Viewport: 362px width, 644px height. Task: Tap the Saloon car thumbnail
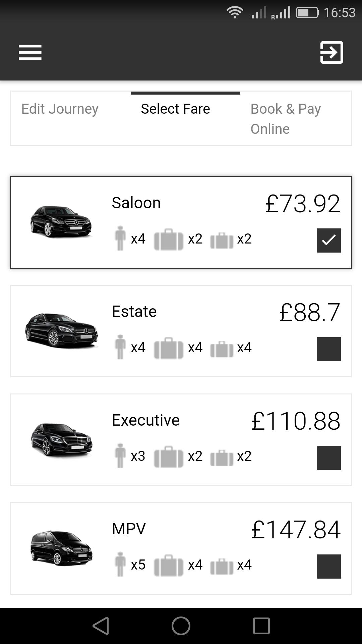pyautogui.click(x=61, y=222)
